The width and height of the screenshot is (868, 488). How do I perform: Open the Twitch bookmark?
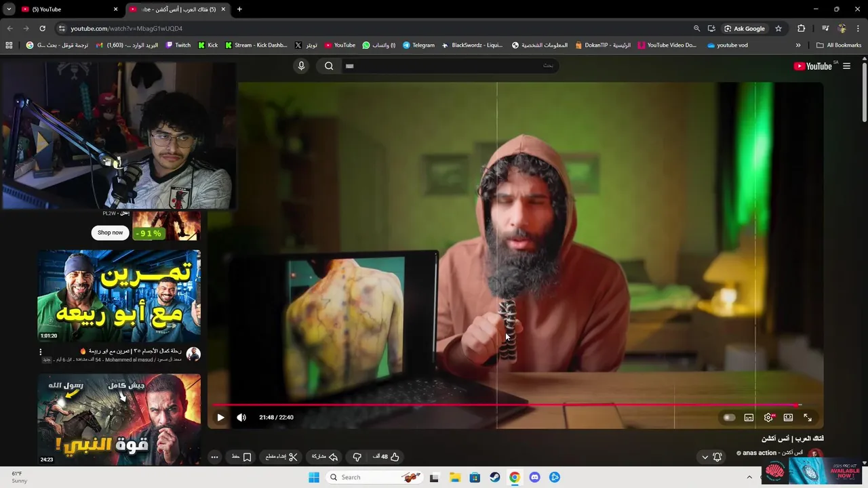(x=178, y=45)
